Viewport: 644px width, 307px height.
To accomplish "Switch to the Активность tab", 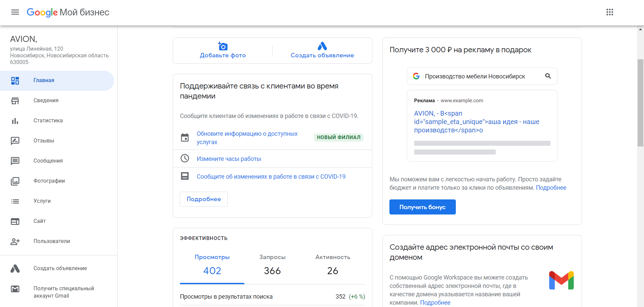I will pos(333,264).
